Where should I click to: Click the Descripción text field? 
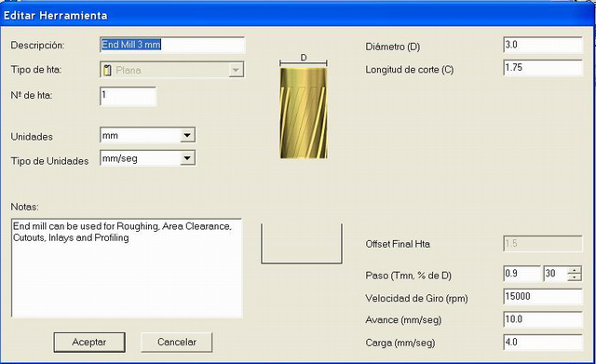click(x=172, y=45)
